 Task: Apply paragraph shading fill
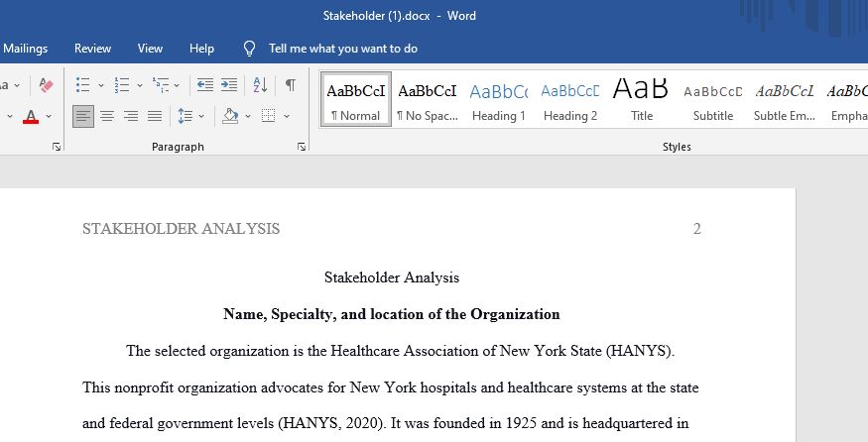click(230, 116)
